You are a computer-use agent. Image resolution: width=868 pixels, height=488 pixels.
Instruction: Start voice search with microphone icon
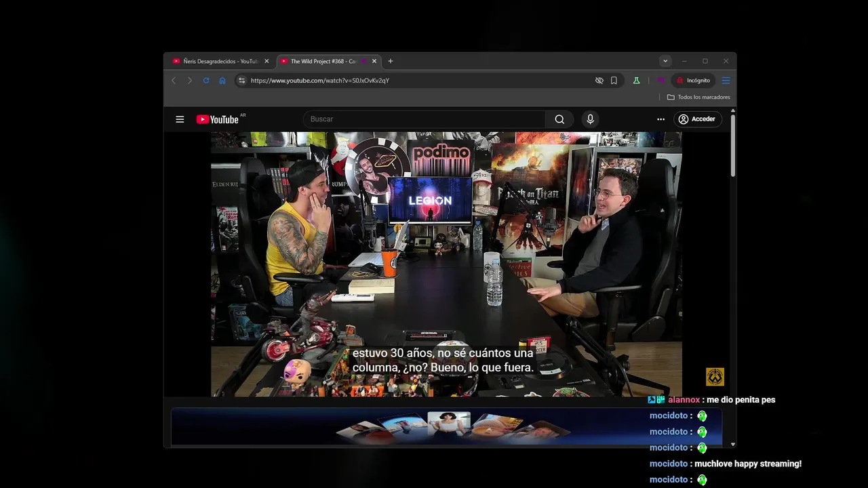pyautogui.click(x=590, y=119)
